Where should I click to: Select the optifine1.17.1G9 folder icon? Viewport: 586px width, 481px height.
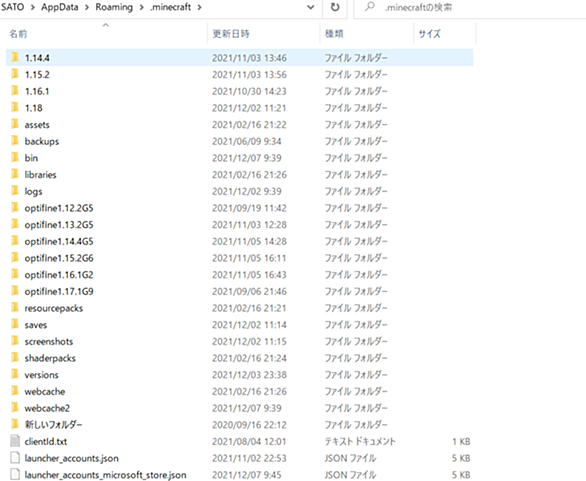click(15, 291)
